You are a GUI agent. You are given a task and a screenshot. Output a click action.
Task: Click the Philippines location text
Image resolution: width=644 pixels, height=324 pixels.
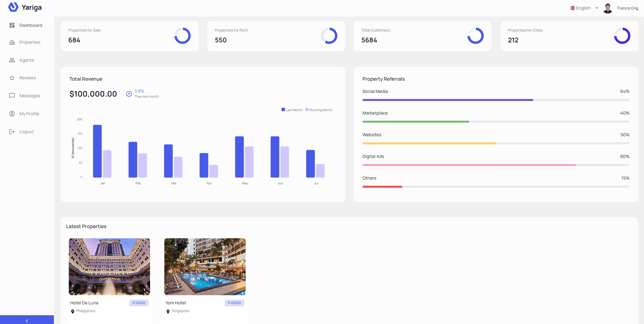pyautogui.click(x=86, y=311)
